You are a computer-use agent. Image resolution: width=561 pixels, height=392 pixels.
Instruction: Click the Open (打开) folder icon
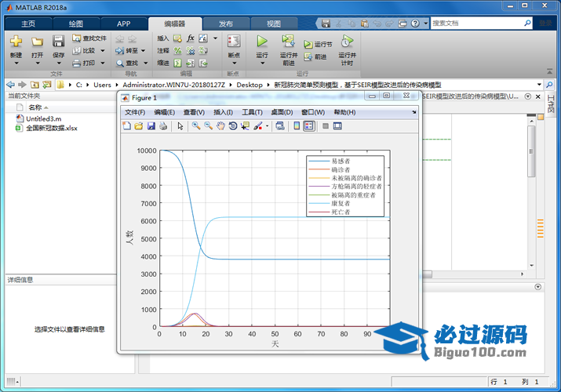[37, 42]
